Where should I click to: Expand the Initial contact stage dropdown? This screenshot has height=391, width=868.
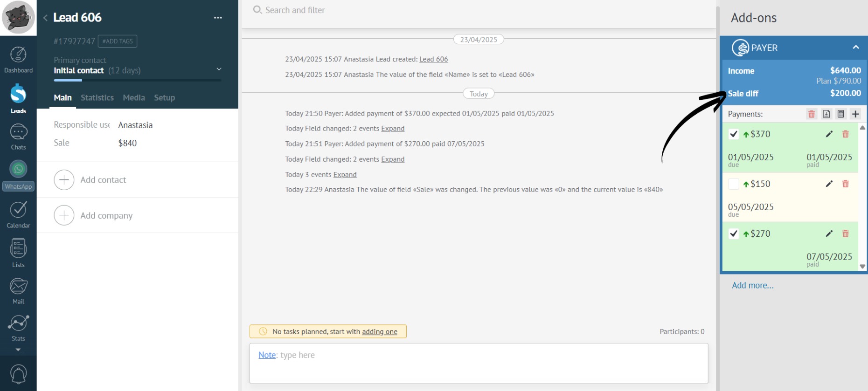click(219, 69)
